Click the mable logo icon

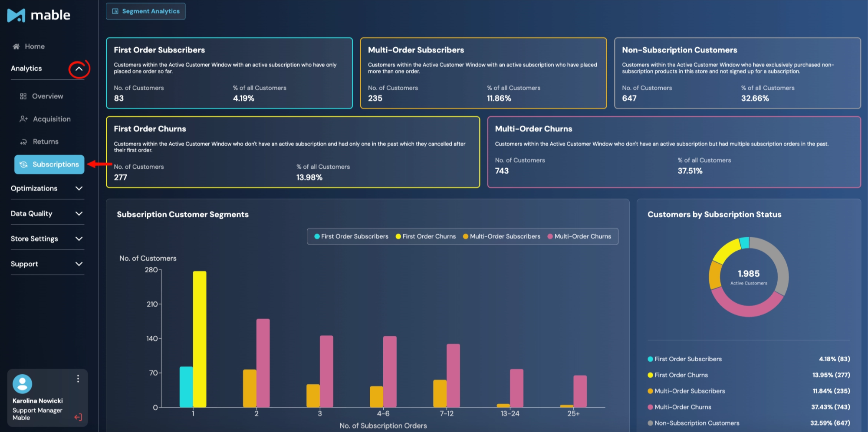16,16
